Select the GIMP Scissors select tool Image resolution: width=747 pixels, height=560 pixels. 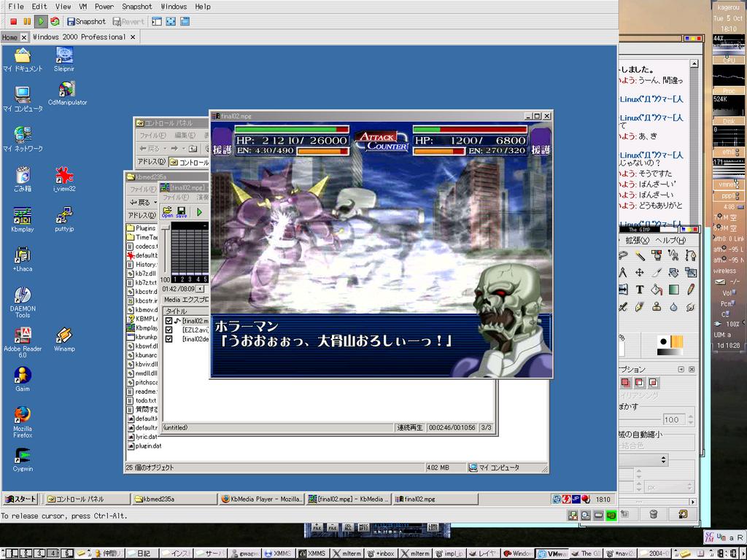click(x=673, y=256)
